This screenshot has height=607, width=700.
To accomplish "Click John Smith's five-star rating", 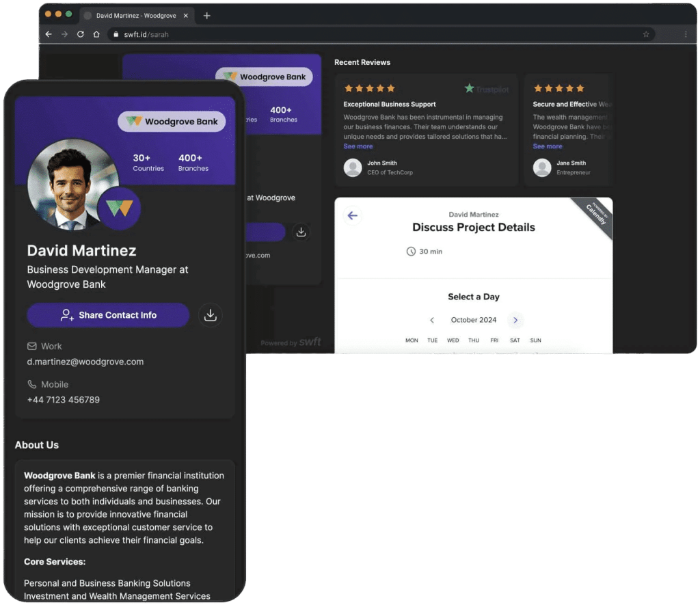I will click(370, 88).
